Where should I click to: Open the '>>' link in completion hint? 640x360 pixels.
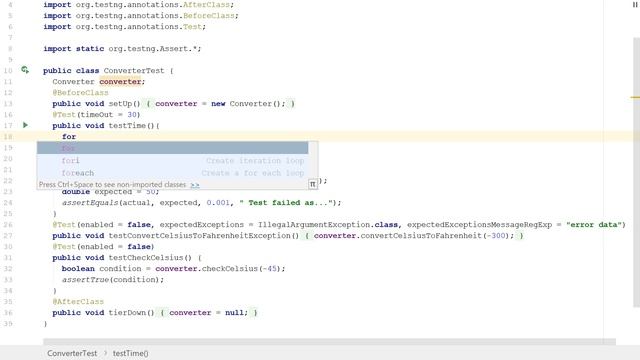coord(195,185)
